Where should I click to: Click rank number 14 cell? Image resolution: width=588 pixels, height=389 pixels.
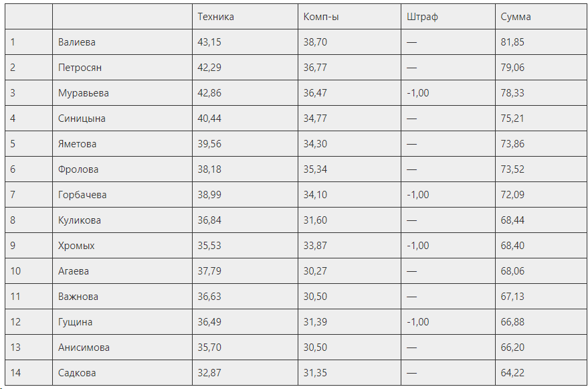(x=29, y=373)
